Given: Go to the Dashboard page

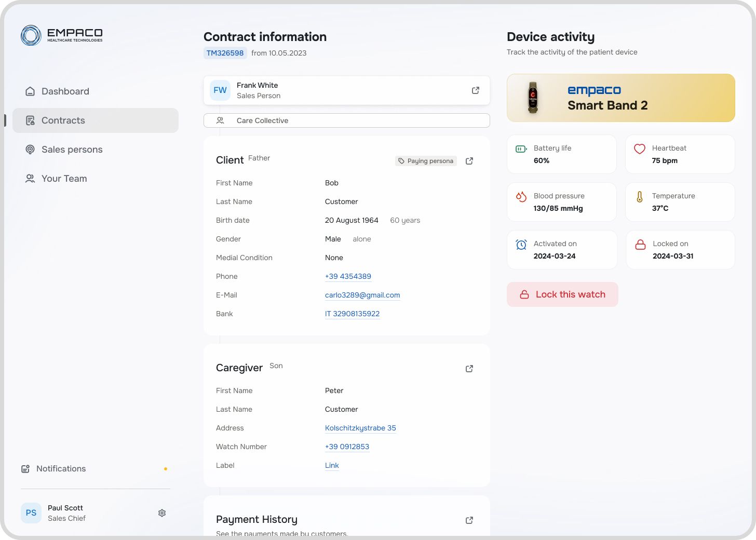Looking at the screenshot, I should [x=65, y=91].
